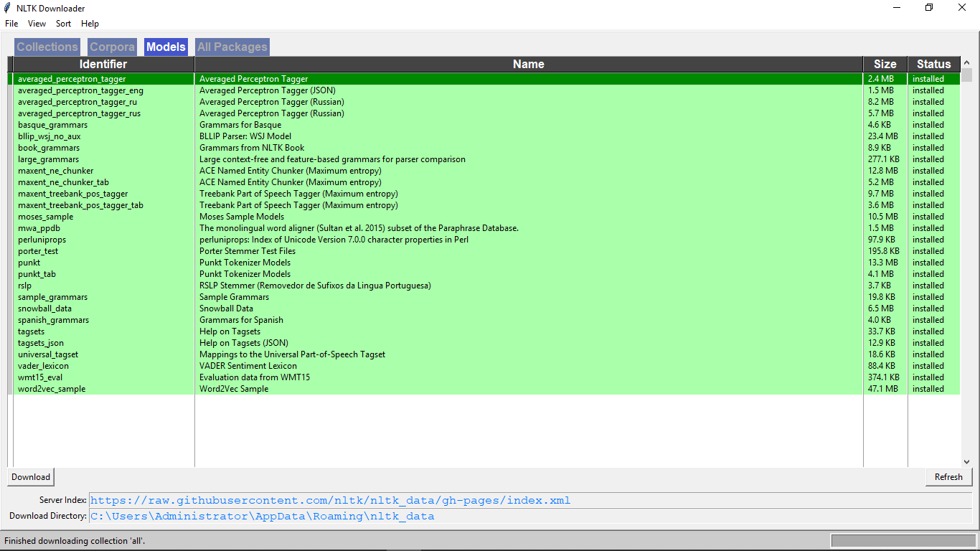
Task: Select the vader_lexicon row
Action: click(486, 366)
